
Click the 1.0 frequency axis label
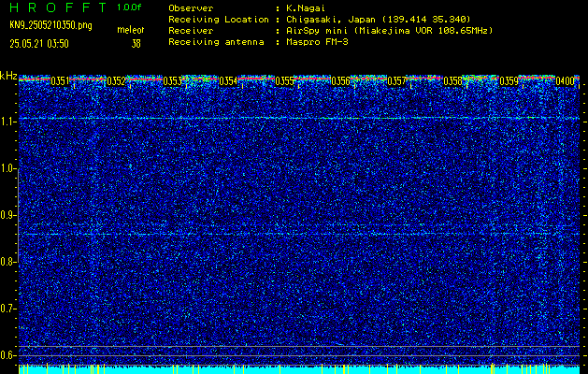(7, 169)
